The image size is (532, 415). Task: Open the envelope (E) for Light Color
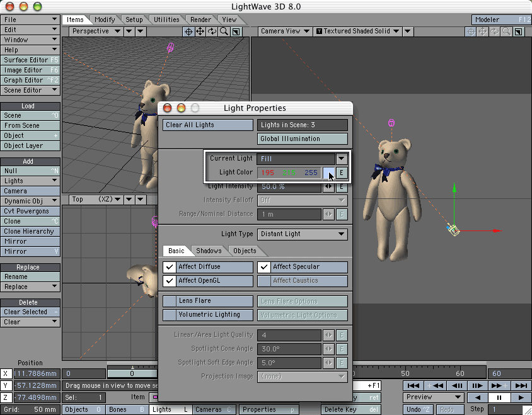pyautogui.click(x=342, y=173)
